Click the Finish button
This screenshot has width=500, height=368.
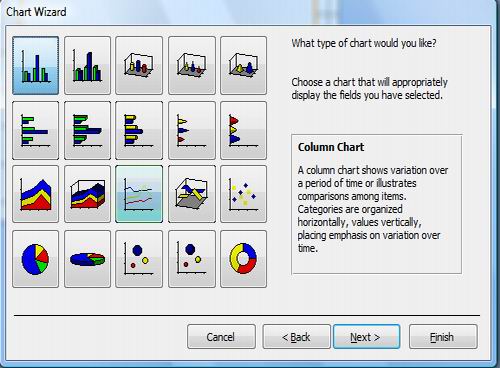click(443, 337)
